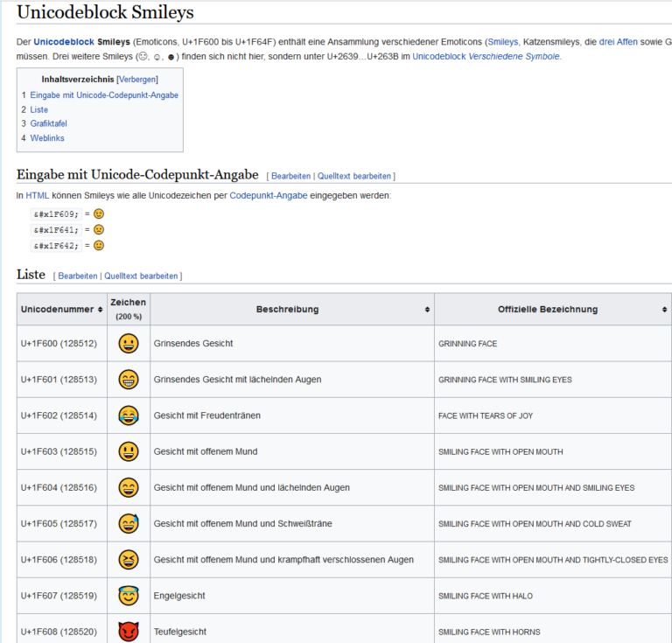Click the cold sweat smiling emoji

coord(129,523)
